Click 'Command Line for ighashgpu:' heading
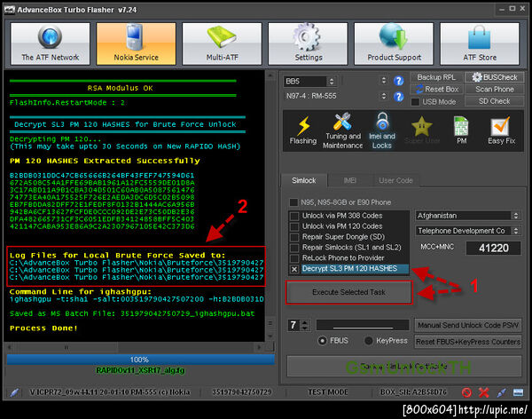 [x=81, y=292]
